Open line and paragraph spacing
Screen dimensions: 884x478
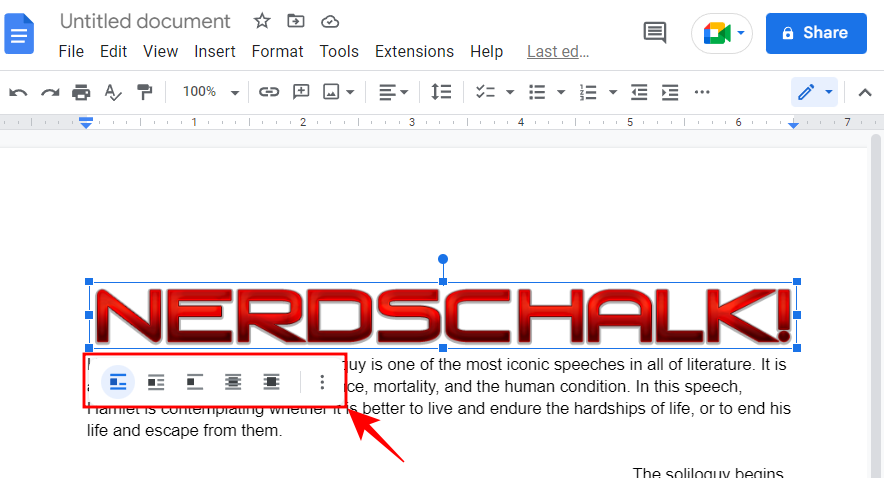[441, 92]
